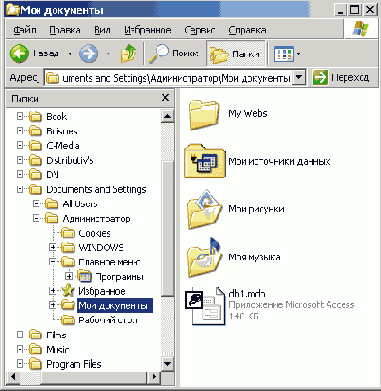The width and height of the screenshot is (381, 391).
Task: Click the Переход go button
Action: [x=341, y=77]
